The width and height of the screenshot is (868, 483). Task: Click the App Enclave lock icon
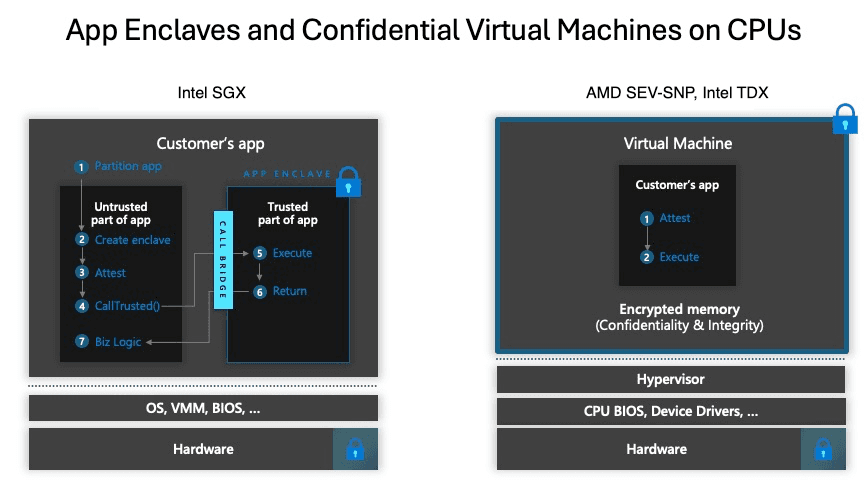coord(348,182)
